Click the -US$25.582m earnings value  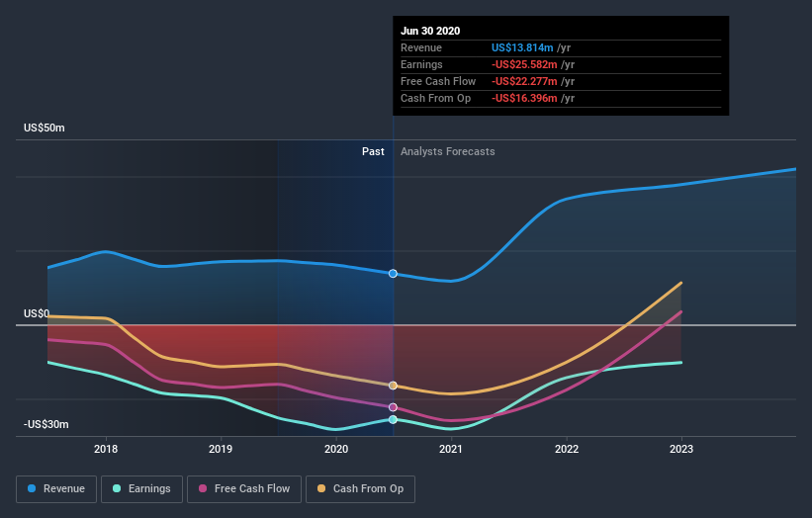click(x=524, y=64)
